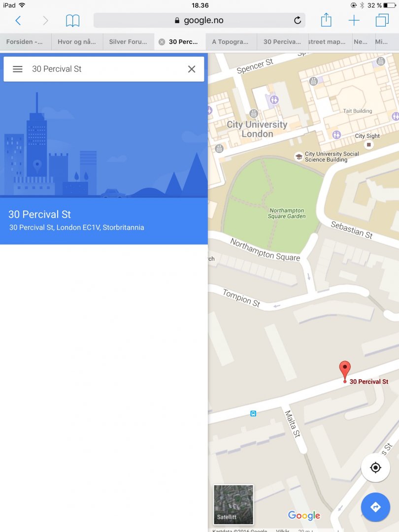Open Safari bookmarks
Viewport: 399px width, 532px height.
(x=72, y=21)
